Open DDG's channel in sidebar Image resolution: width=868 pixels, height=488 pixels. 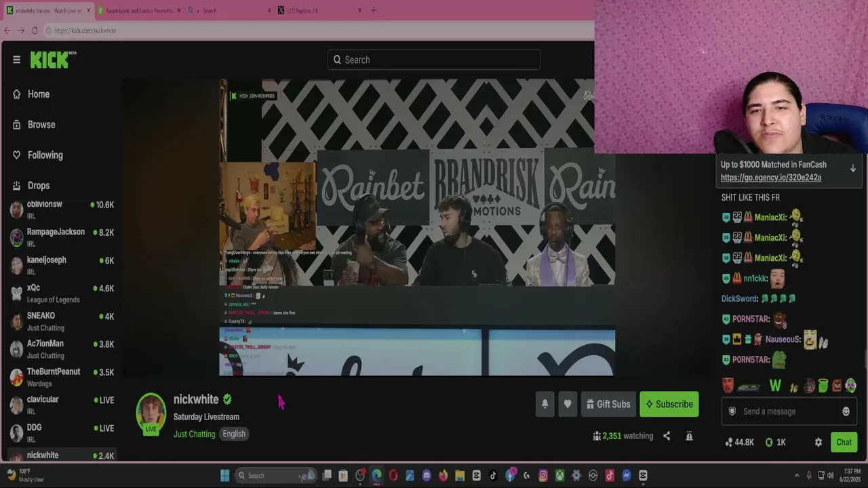[x=62, y=432]
